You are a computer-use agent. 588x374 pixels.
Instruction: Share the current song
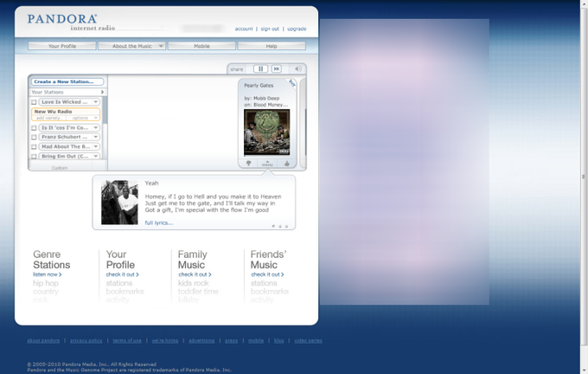(237, 69)
